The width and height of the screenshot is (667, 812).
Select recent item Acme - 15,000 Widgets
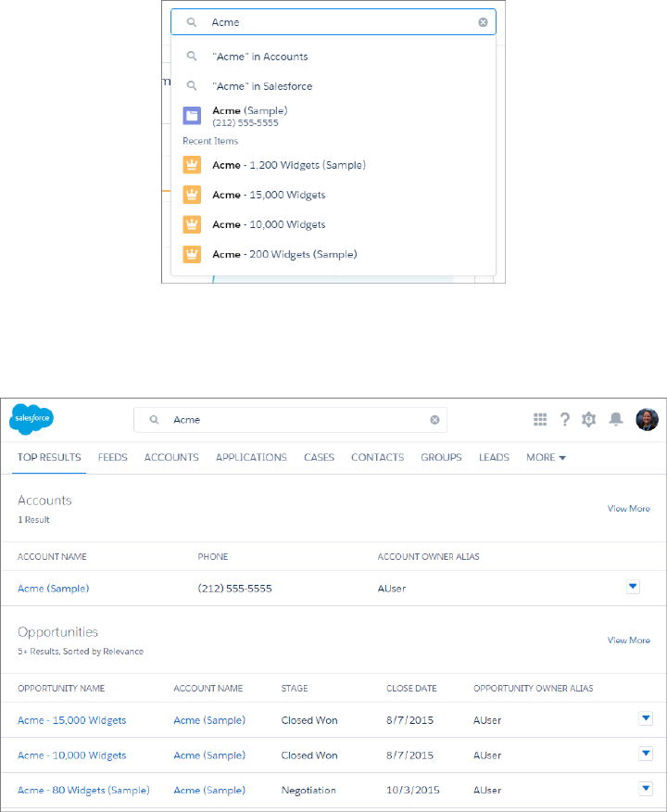[x=333, y=195]
